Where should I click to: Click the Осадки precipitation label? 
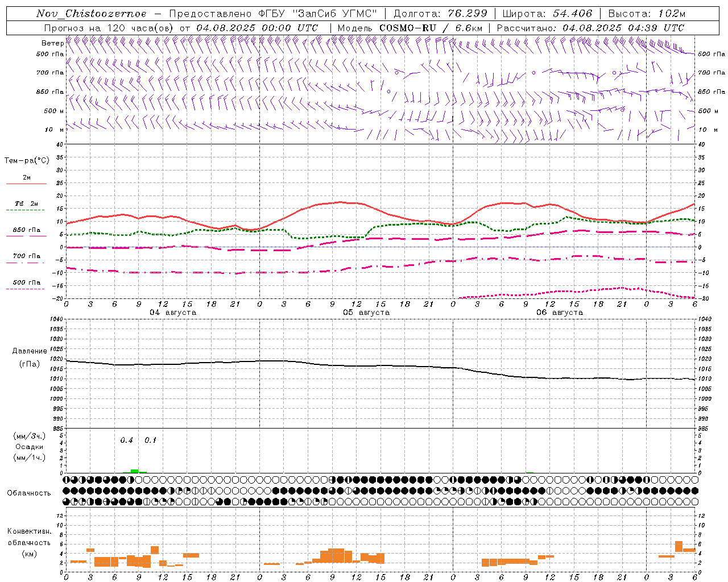30,447
